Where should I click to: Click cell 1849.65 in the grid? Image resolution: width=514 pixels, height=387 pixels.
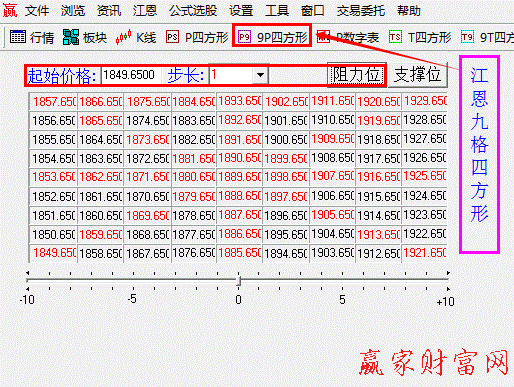pyautogui.click(x=53, y=253)
